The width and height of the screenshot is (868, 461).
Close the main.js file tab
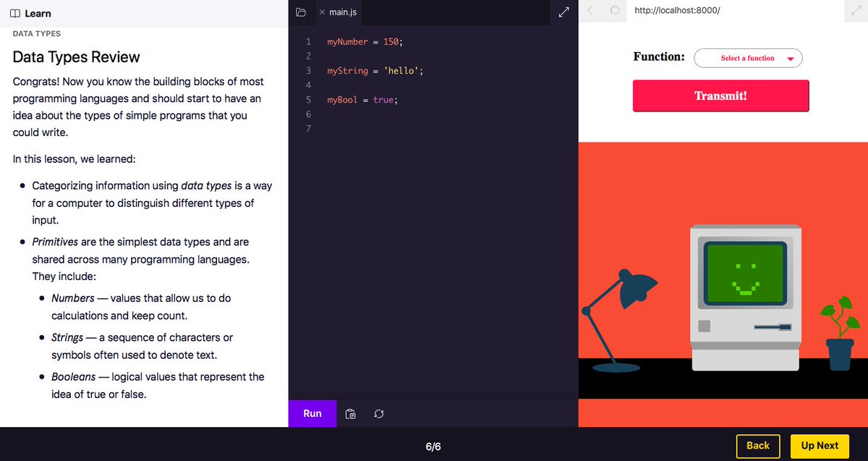click(322, 12)
